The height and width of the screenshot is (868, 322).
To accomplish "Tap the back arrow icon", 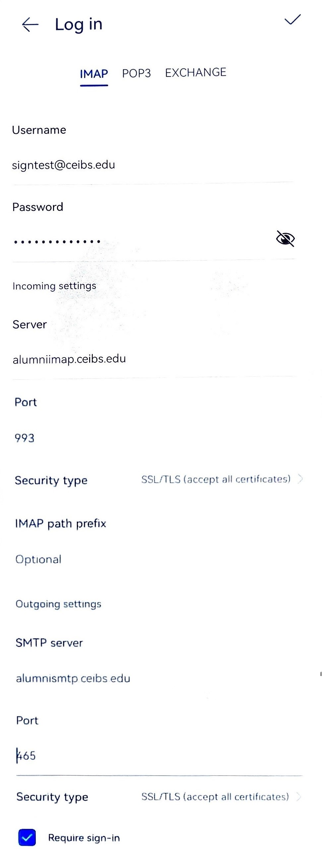I will [30, 24].
